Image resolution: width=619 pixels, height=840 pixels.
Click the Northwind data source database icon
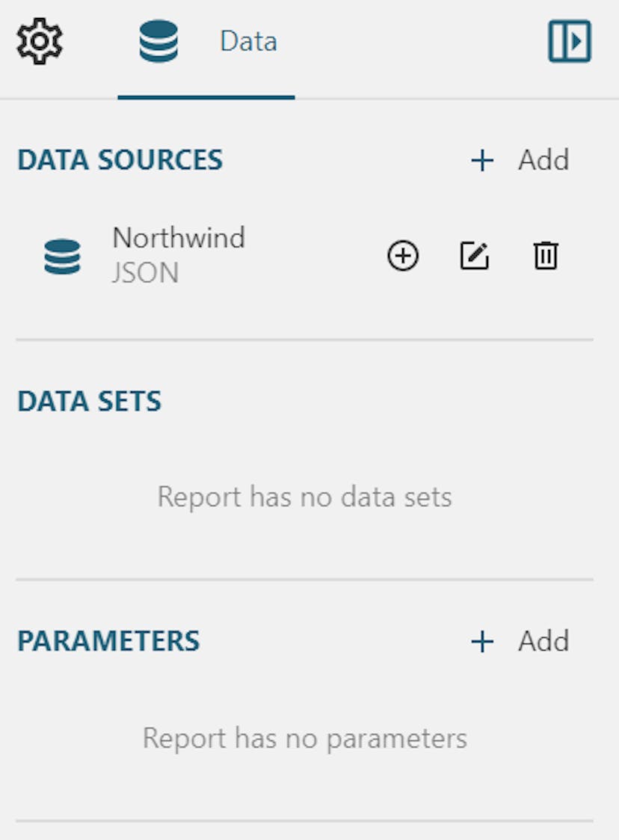tap(62, 255)
